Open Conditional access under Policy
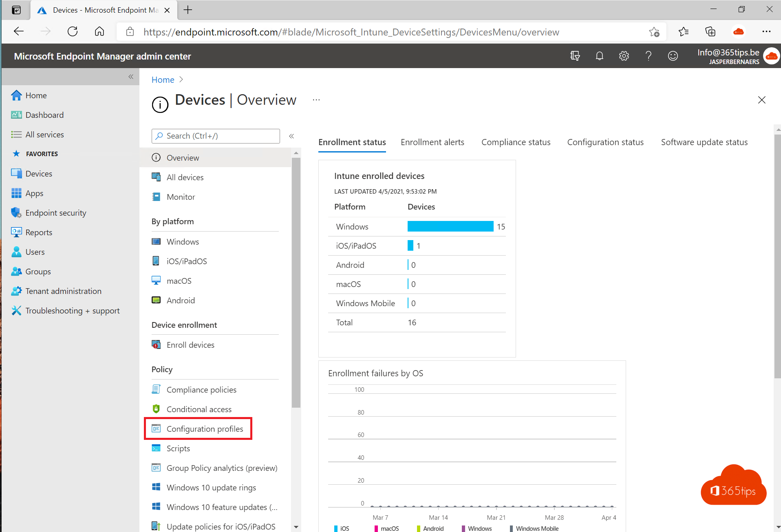 click(199, 409)
